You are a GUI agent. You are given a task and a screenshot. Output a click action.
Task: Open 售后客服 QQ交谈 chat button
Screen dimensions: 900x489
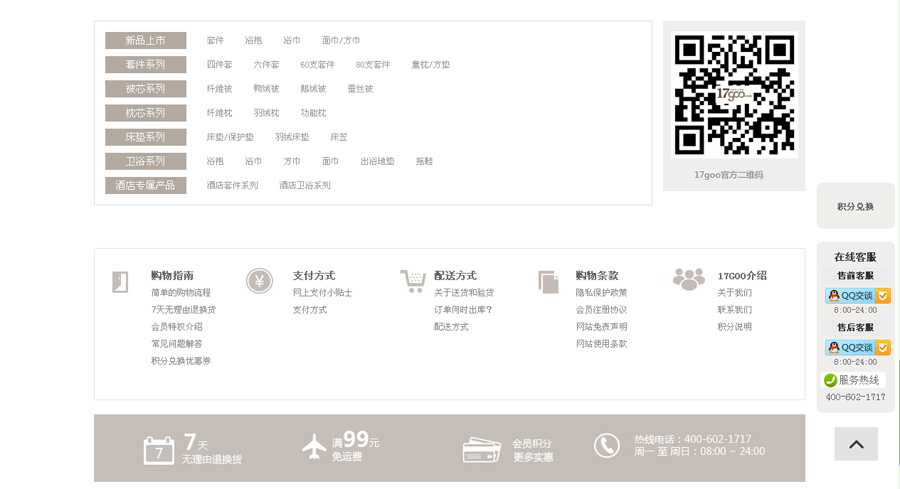click(858, 347)
